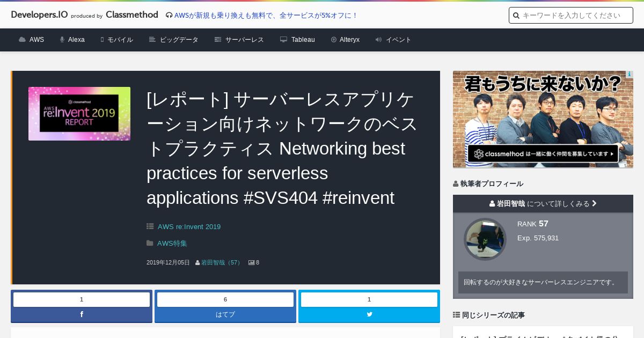Viewport: 644px width, 338px height.
Task: Click the article title about Networking best practices
Action: click(x=282, y=149)
